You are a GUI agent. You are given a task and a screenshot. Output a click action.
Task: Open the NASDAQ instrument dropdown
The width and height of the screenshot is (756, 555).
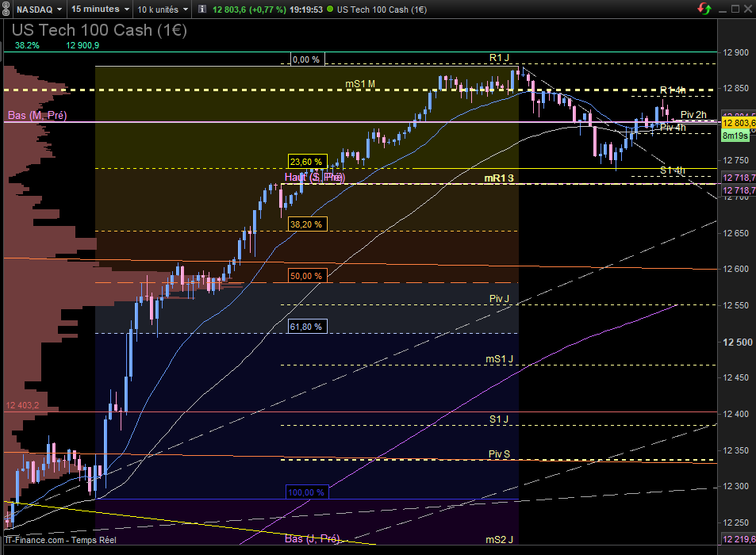click(x=39, y=10)
